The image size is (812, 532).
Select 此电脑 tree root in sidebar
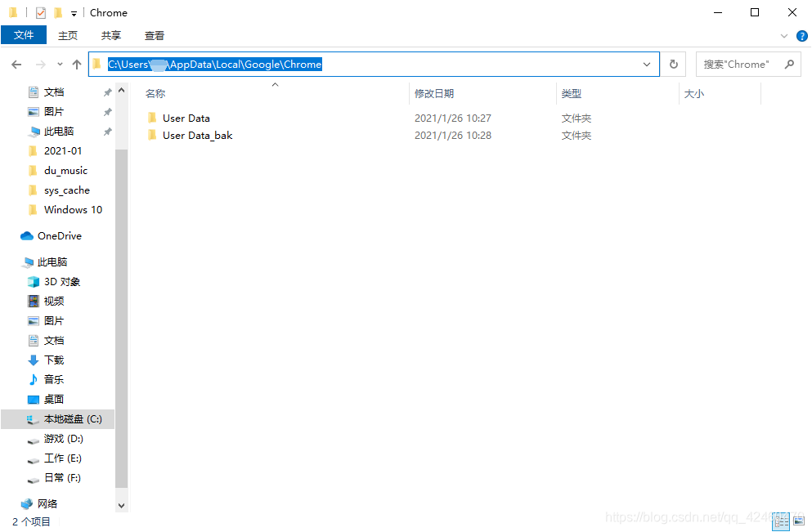pyautogui.click(x=52, y=262)
